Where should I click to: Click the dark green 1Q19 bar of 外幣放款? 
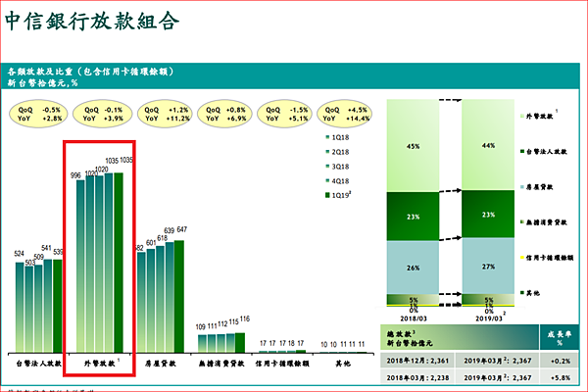point(119,263)
